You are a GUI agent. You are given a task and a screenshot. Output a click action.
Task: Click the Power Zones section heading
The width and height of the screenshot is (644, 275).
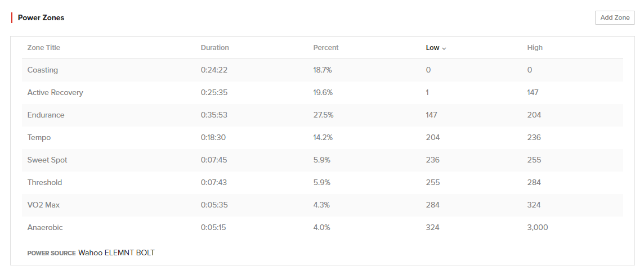[41, 17]
